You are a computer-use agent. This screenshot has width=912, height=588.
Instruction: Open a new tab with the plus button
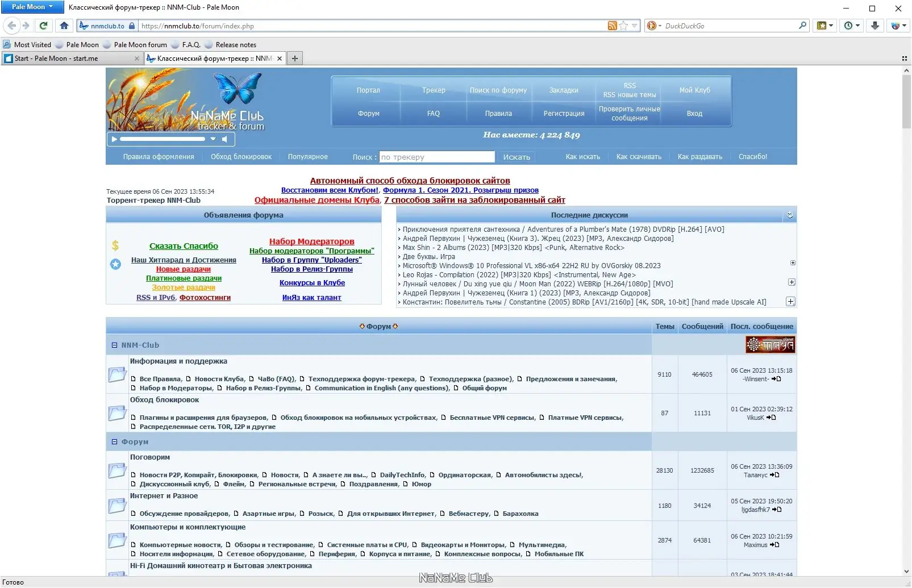pos(294,59)
